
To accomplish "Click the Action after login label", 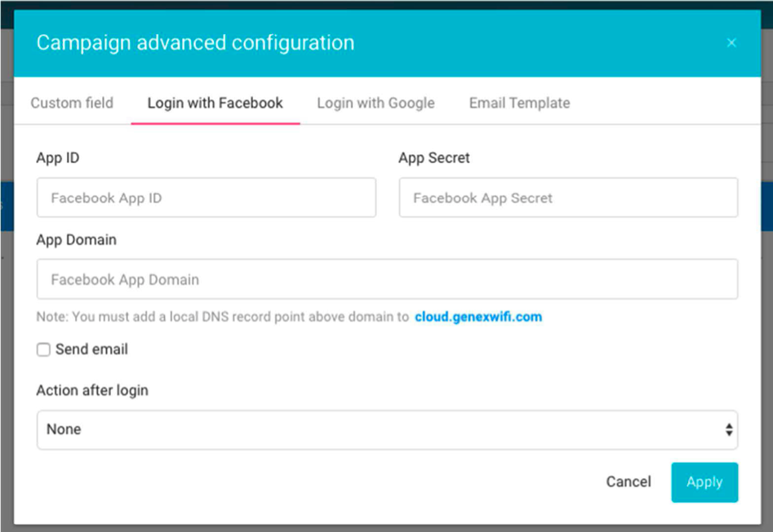I will click(x=92, y=391).
